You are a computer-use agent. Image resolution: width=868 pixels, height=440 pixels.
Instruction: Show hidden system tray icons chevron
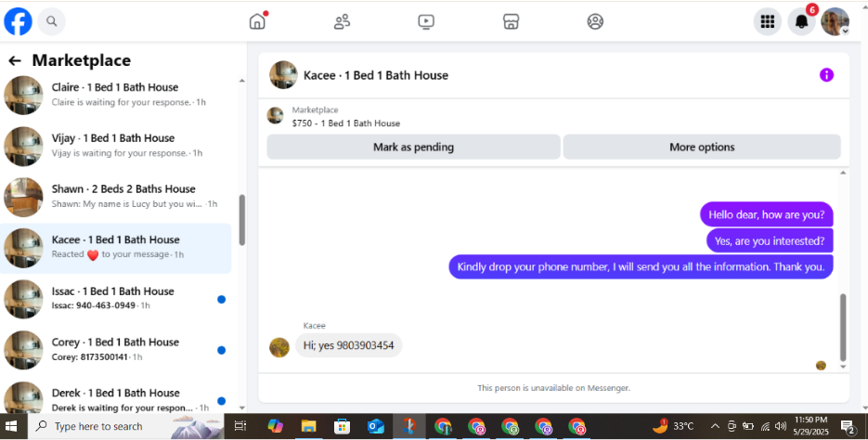pyautogui.click(x=715, y=426)
